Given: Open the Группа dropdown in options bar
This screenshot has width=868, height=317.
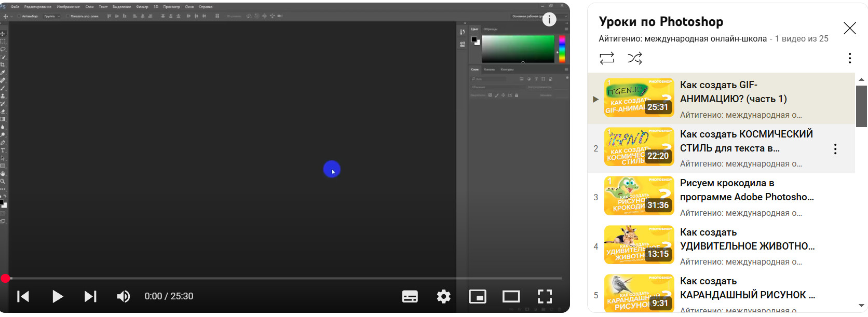Looking at the screenshot, I should (52, 16).
